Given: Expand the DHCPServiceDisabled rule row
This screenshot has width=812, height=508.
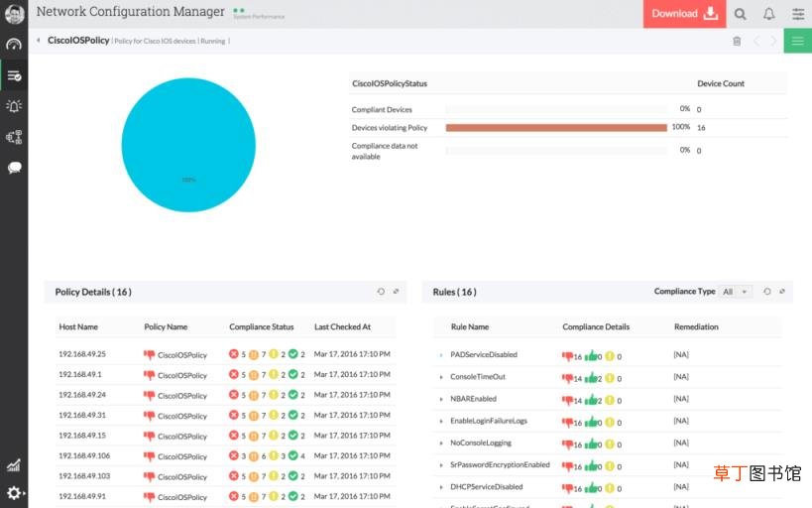Looking at the screenshot, I should point(441,487).
